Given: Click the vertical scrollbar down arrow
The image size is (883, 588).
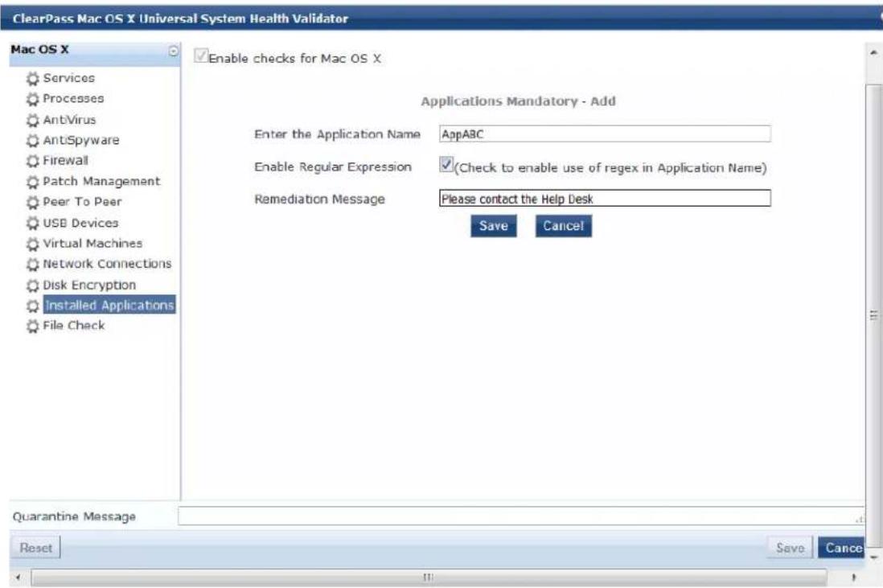Looking at the screenshot, I should point(873,557).
